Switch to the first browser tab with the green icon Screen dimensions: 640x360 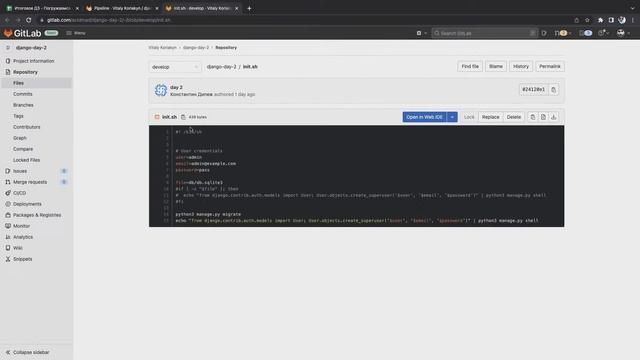[x=42, y=8]
